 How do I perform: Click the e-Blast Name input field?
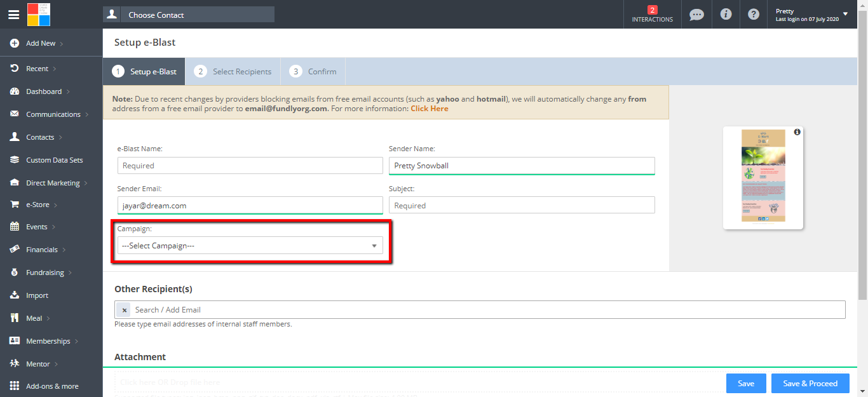[250, 166]
